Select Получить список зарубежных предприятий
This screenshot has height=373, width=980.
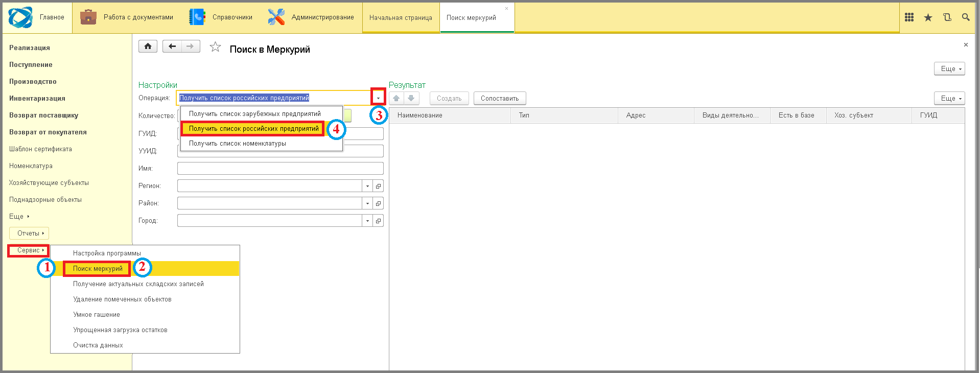click(262, 114)
